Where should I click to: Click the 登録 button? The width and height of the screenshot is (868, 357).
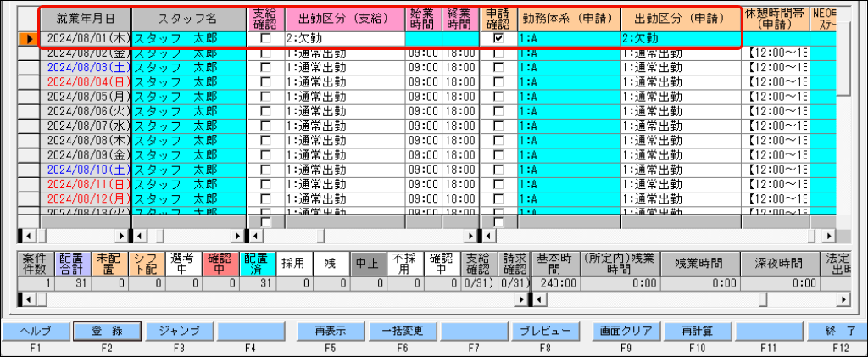[x=106, y=331]
